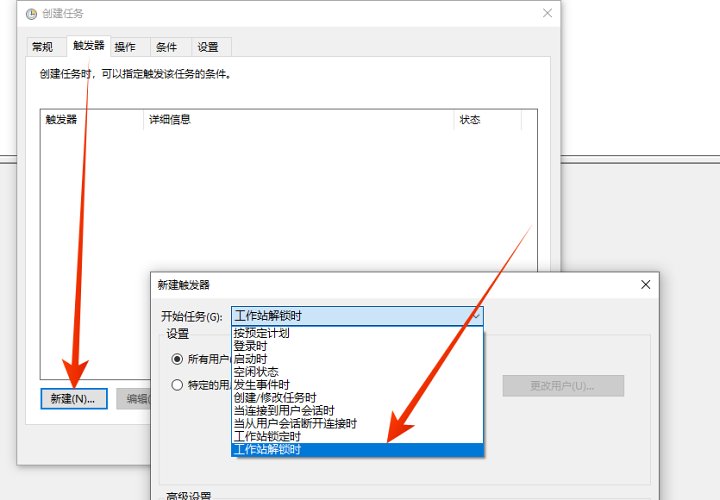Click the 详细信息 column header
This screenshot has width=720, height=500.
pyautogui.click(x=298, y=120)
